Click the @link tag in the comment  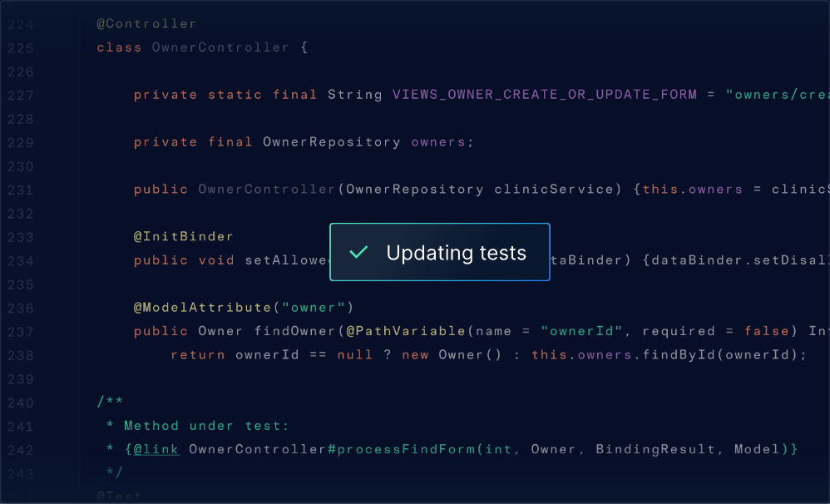tap(156, 449)
